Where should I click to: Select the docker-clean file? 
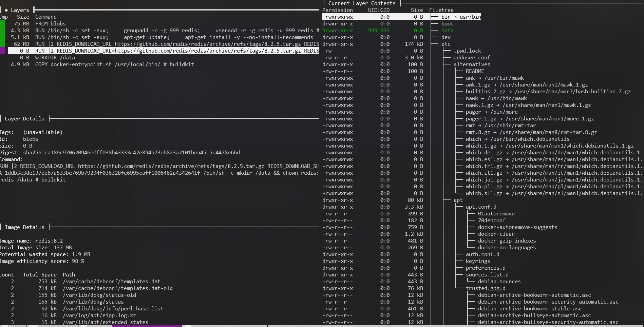(x=496, y=234)
